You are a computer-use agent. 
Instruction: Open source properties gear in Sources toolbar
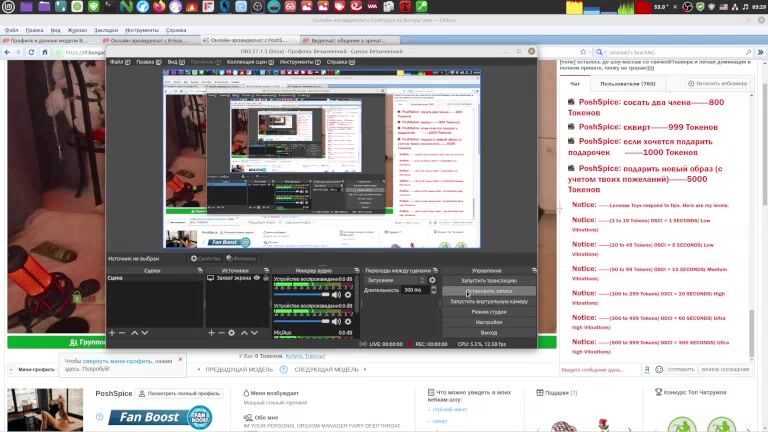(x=232, y=333)
